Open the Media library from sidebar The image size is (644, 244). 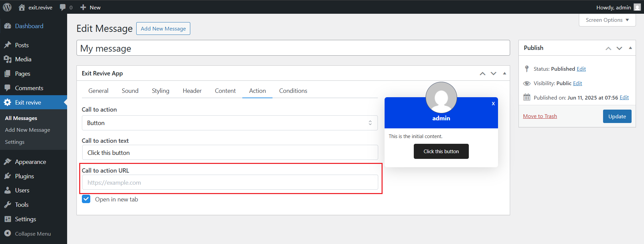[x=23, y=59]
